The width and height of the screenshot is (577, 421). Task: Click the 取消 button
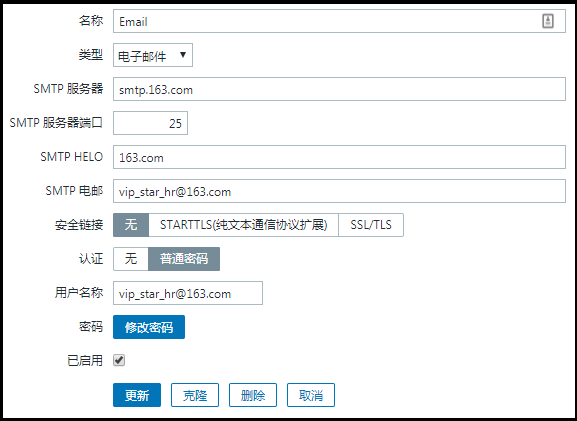tap(311, 395)
